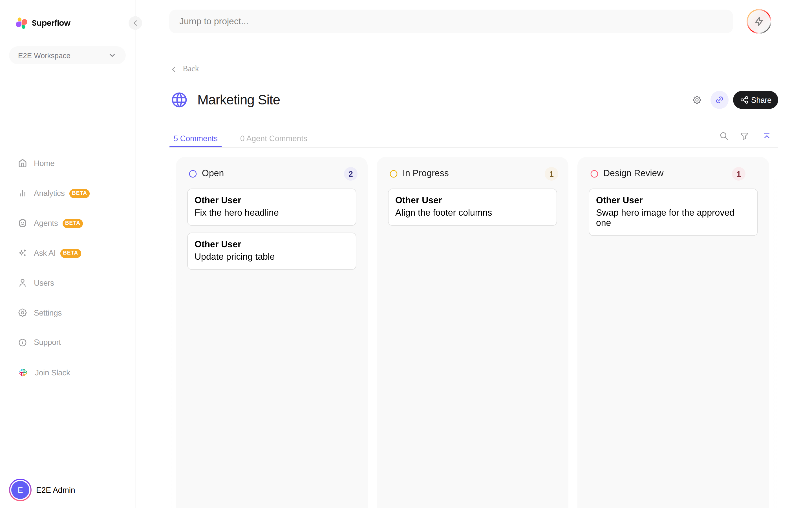
Task: Open the Swap hero image card
Action: click(673, 212)
